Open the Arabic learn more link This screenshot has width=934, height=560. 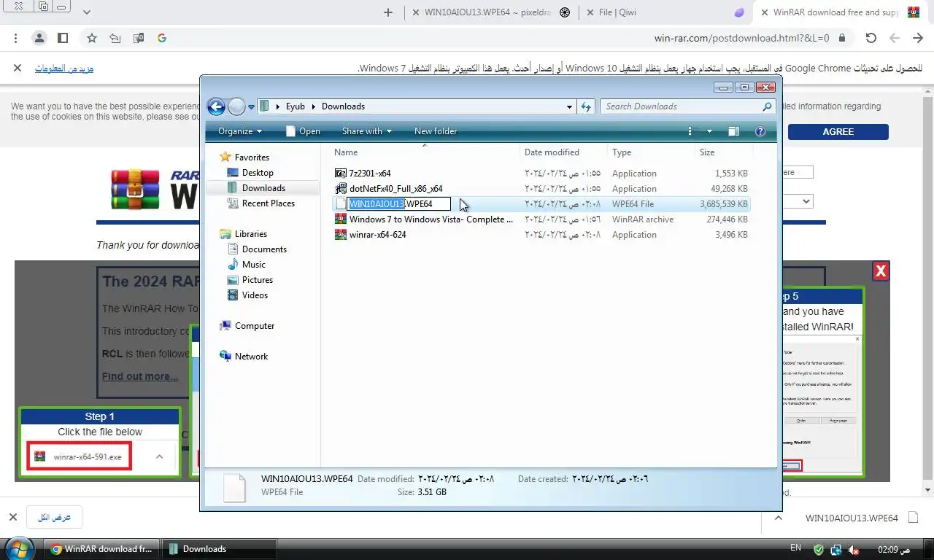(x=64, y=69)
